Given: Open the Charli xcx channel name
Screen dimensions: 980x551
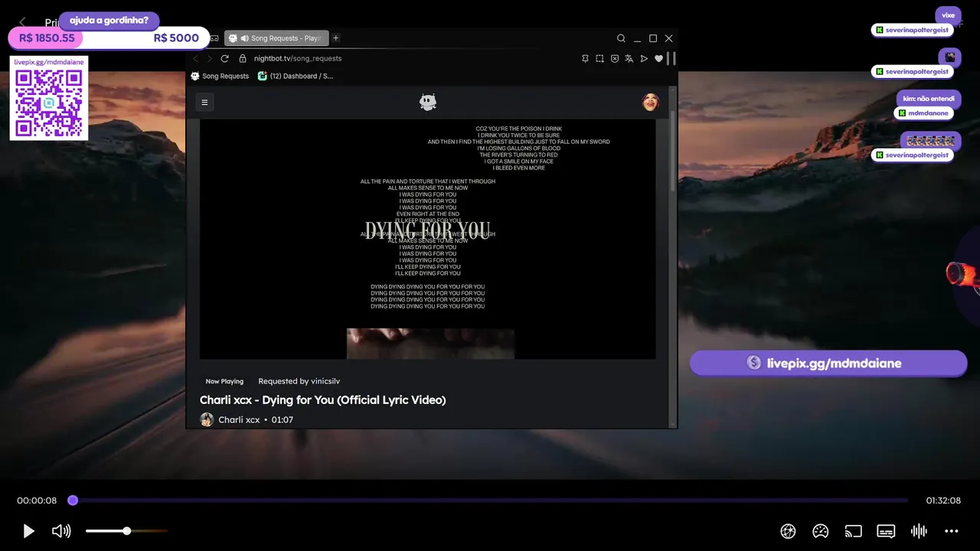Looking at the screenshot, I should tap(239, 419).
